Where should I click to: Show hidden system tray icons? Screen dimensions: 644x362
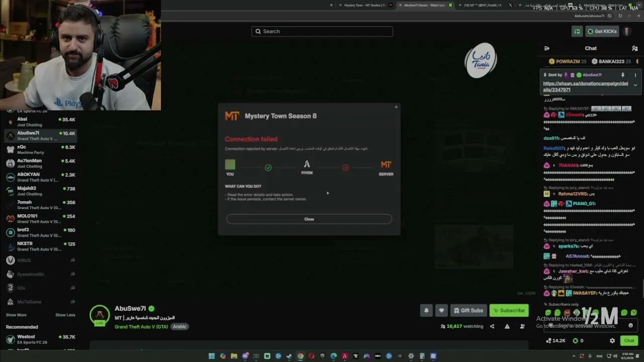click(x=573, y=356)
